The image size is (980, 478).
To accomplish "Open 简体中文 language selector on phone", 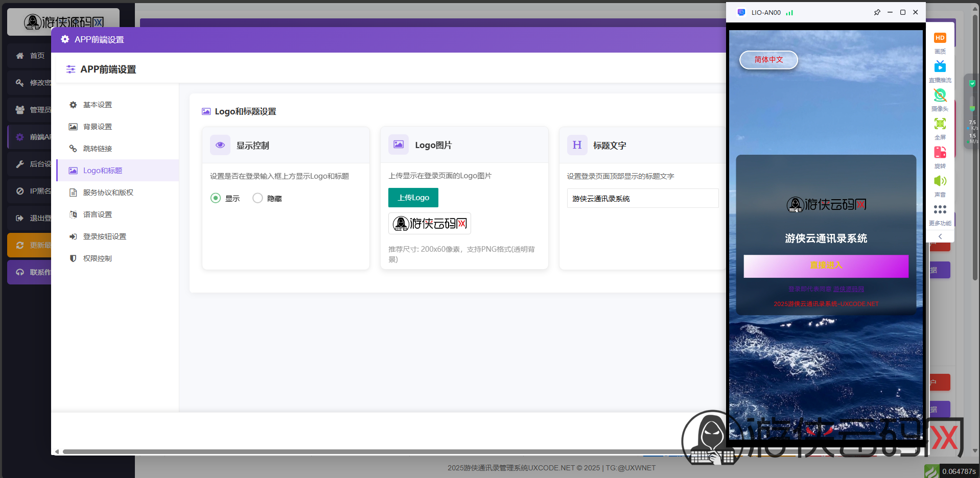I will [x=768, y=60].
